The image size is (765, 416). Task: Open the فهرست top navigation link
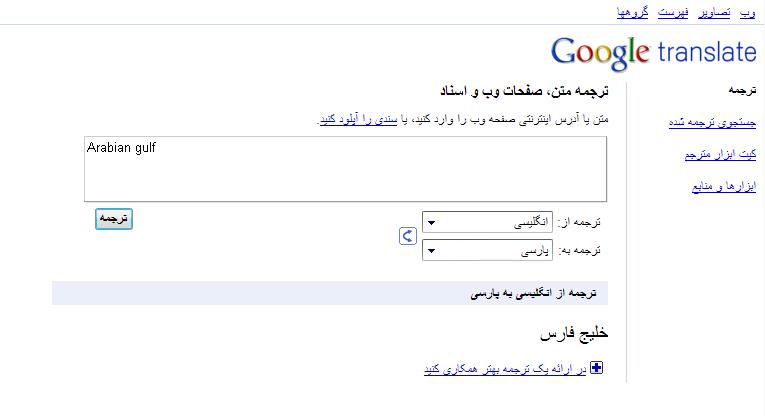click(x=674, y=12)
